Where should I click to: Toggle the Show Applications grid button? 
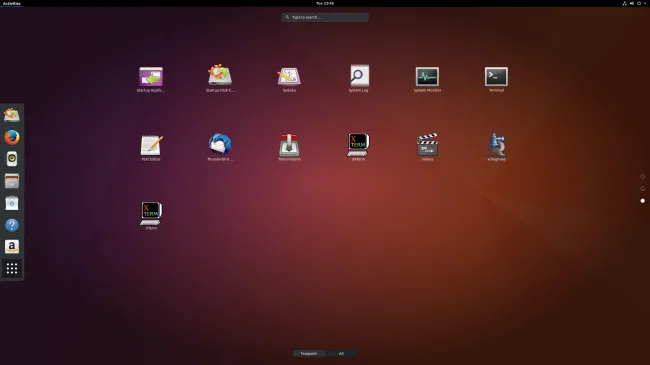12,269
